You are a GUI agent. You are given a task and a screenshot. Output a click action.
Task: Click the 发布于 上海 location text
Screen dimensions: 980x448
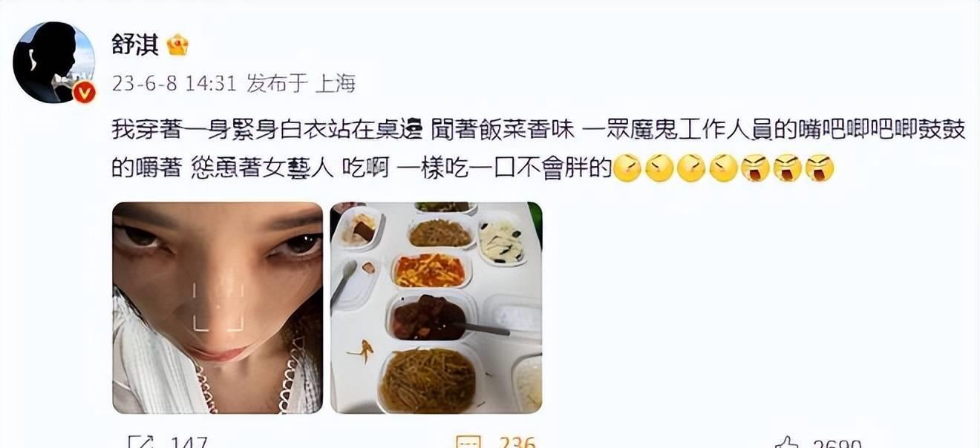click(x=301, y=84)
